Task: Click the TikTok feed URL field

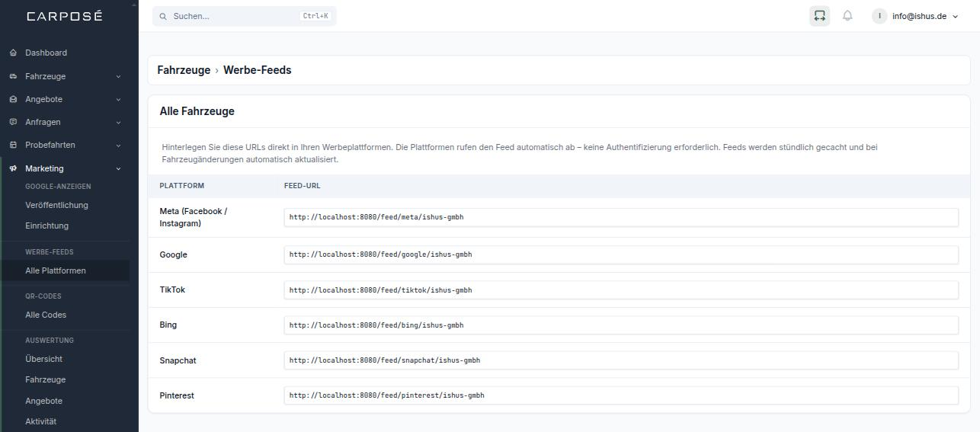Action: click(621, 290)
